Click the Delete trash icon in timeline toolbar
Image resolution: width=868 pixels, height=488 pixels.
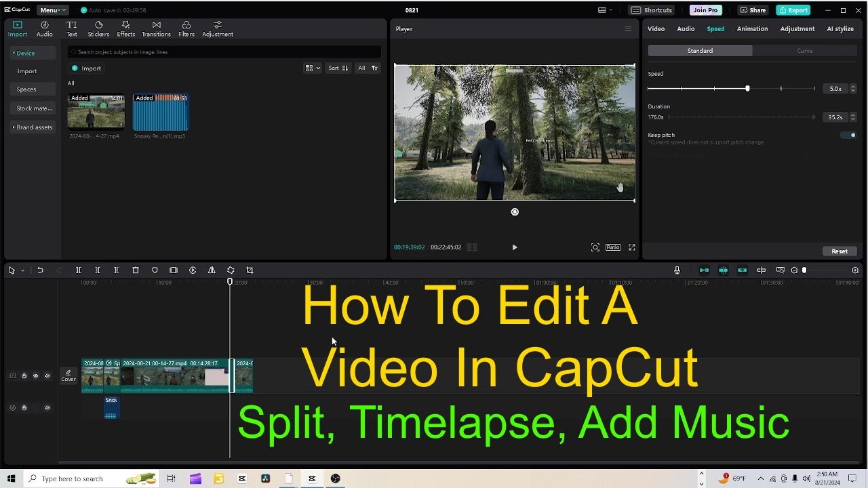pos(136,270)
